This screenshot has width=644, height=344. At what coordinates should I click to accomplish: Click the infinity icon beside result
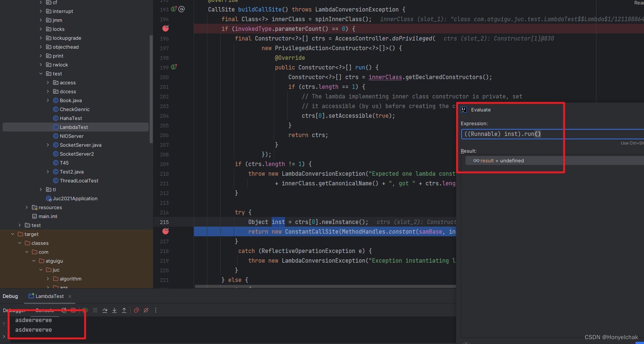click(476, 161)
